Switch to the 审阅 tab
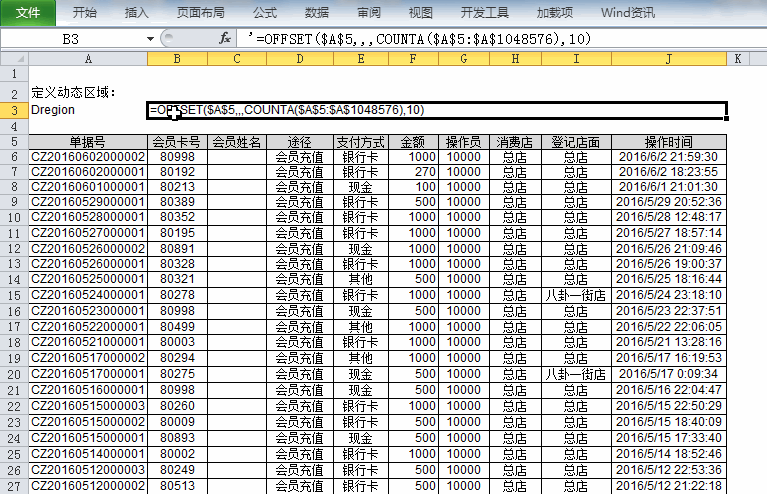This screenshot has width=767, height=494. pyautogui.click(x=369, y=12)
